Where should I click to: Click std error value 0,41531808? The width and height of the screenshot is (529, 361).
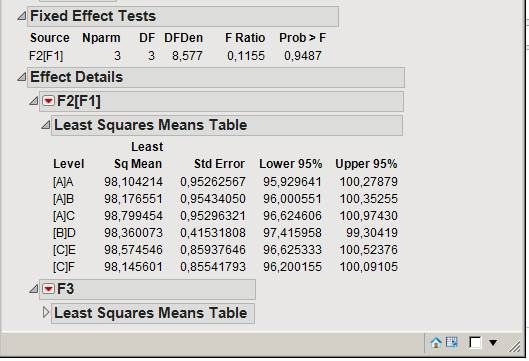click(x=213, y=233)
